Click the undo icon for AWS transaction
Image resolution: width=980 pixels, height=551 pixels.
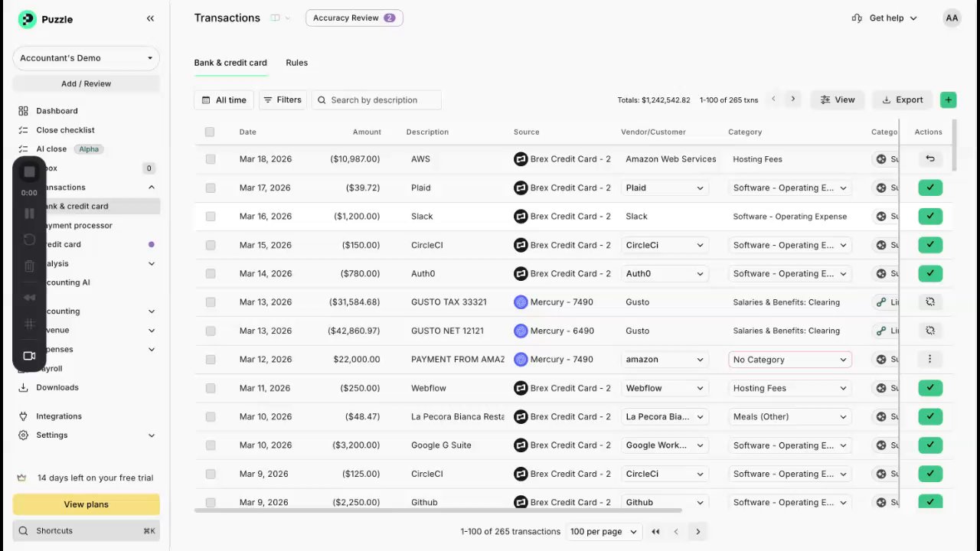point(930,159)
